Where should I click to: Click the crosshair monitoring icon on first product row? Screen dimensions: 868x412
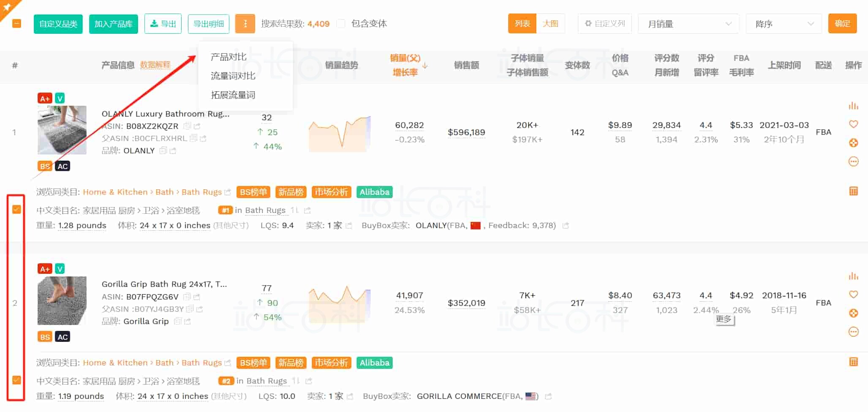pos(854,143)
